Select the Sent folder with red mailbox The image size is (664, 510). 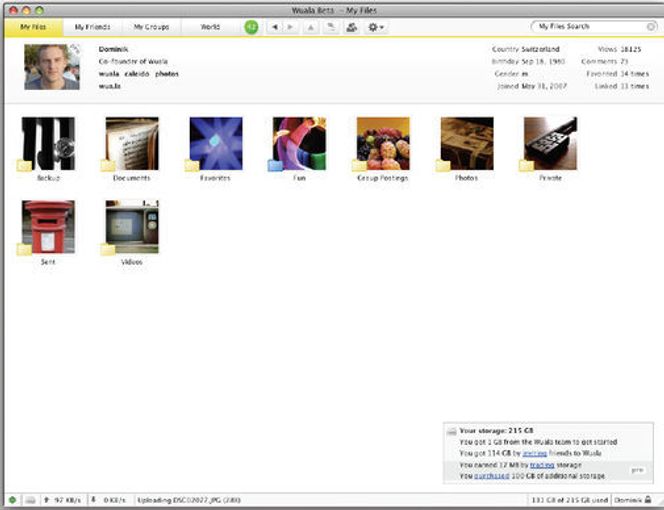(x=48, y=227)
